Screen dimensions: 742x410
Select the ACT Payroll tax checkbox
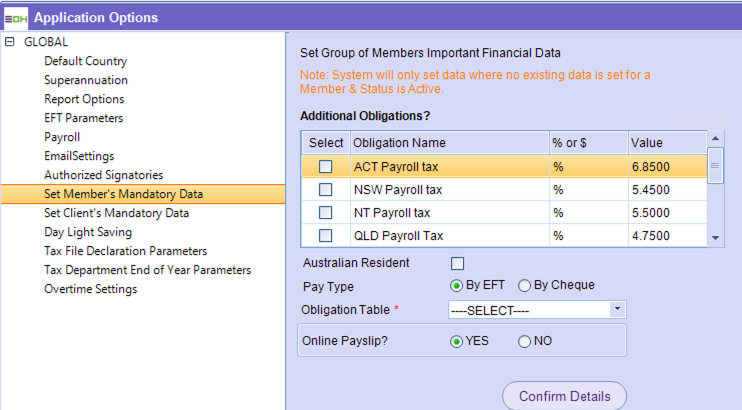325,167
